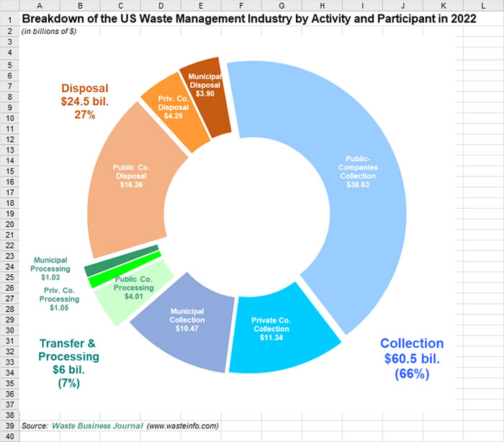Select row 2 header
This screenshot has width=504, height=442.
pos(9,31)
